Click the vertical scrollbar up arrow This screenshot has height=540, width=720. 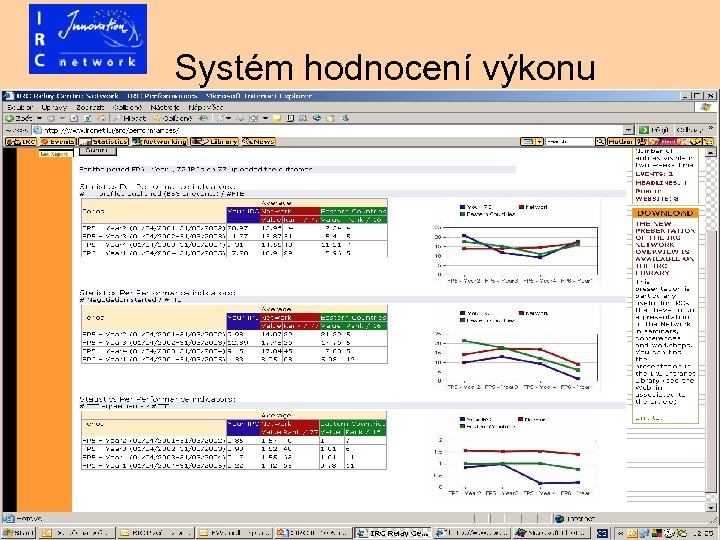(x=710, y=153)
